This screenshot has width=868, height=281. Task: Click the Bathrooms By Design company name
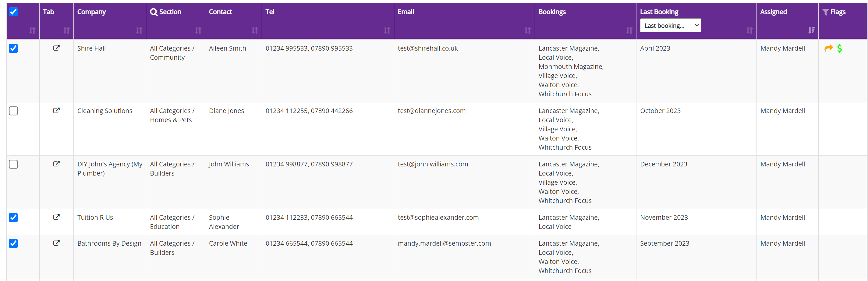click(109, 243)
